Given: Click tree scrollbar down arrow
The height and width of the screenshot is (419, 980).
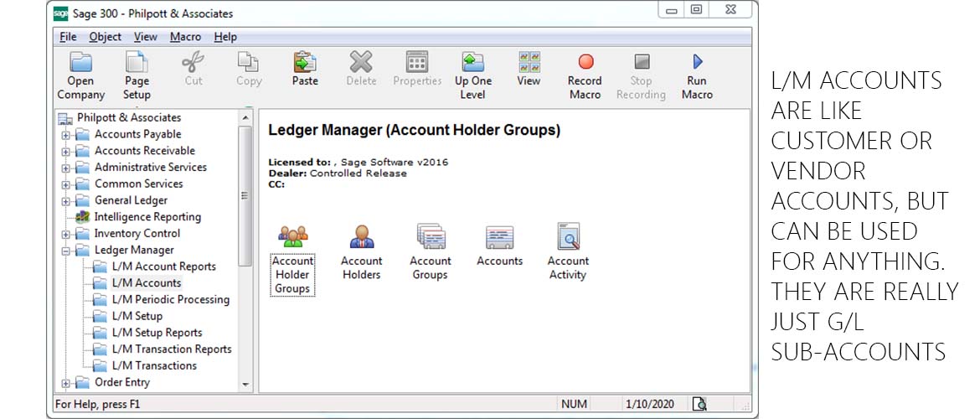Looking at the screenshot, I should tap(245, 385).
